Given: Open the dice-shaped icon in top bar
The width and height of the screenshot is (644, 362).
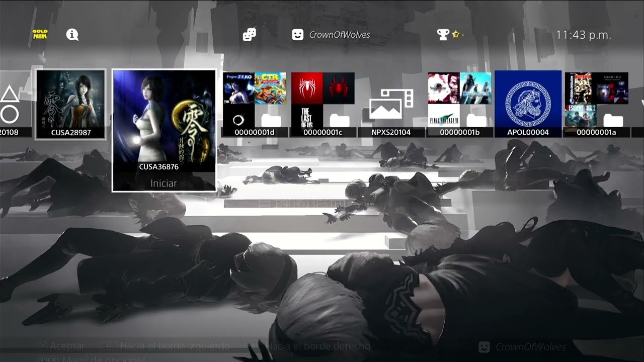Looking at the screenshot, I should point(249,35).
